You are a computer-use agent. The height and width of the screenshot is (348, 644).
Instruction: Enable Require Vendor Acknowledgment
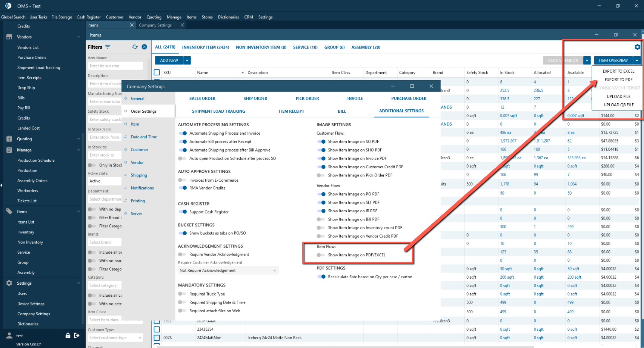pos(183,254)
